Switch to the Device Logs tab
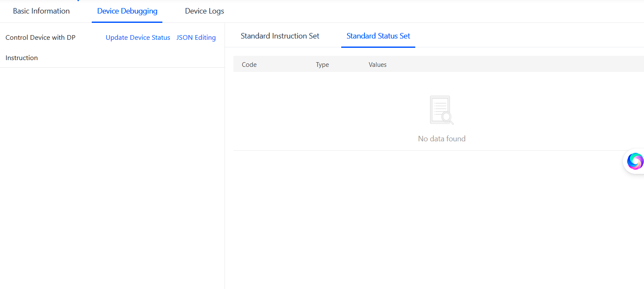Image resolution: width=644 pixels, height=289 pixels. tap(204, 11)
